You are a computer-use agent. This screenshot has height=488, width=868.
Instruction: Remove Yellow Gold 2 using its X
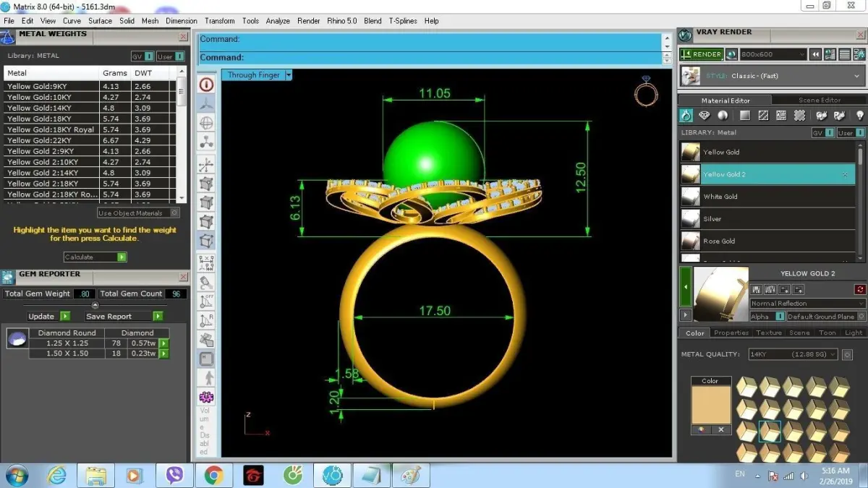coord(845,175)
